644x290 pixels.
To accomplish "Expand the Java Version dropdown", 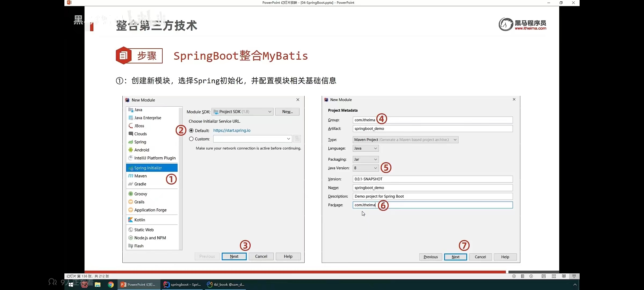I will (x=365, y=168).
